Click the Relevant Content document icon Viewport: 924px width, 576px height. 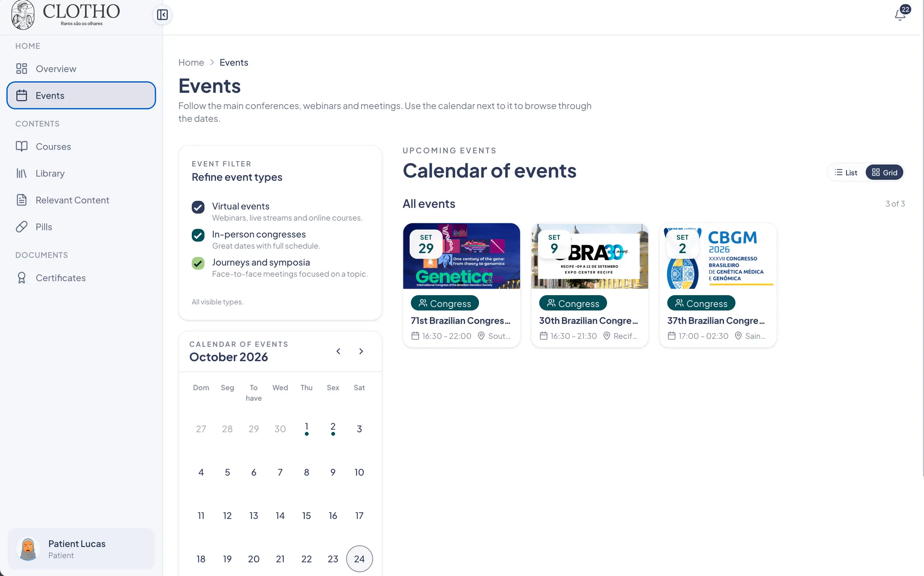22,200
